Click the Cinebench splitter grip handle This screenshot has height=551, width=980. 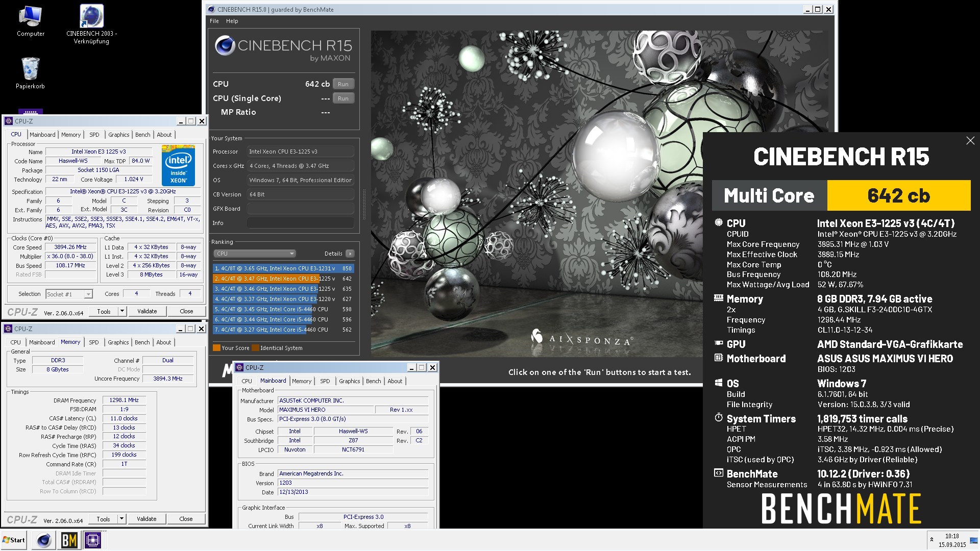(364, 204)
